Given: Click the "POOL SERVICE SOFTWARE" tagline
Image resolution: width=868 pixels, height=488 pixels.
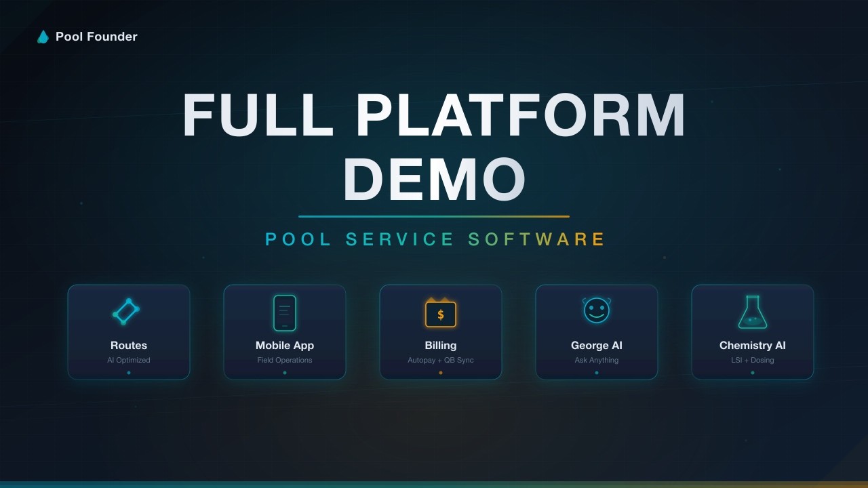Looking at the screenshot, I should coord(435,239).
